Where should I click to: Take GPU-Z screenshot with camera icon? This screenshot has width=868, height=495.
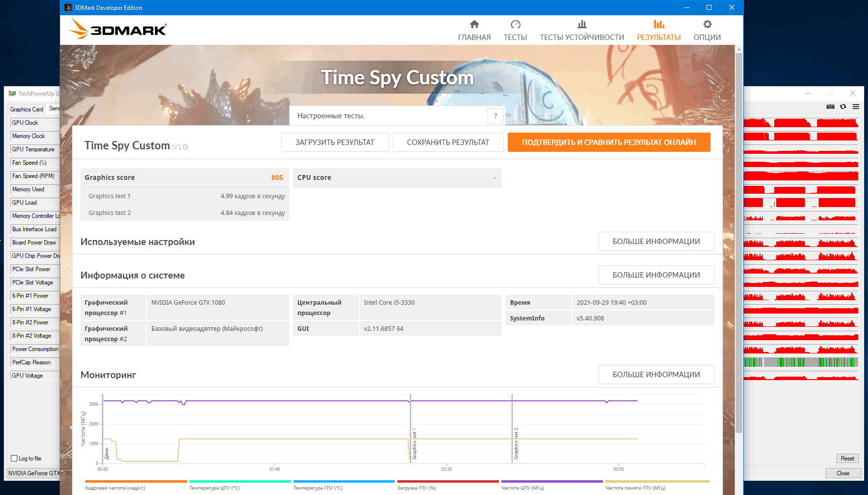click(x=830, y=106)
